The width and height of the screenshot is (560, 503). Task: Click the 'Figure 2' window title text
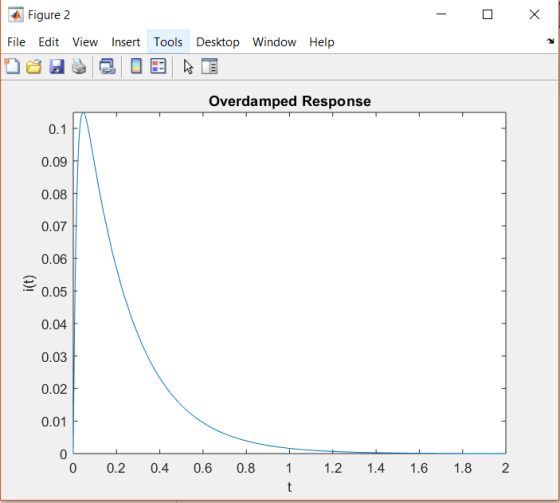click(49, 15)
